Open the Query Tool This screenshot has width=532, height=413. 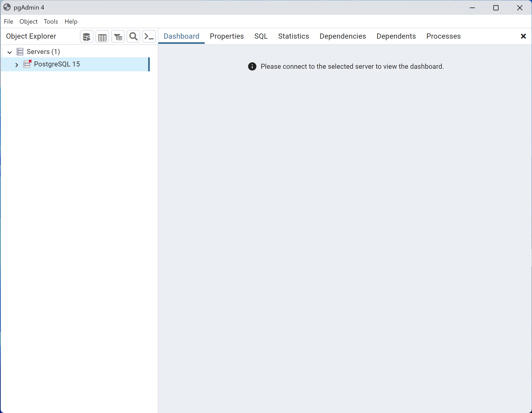[x=86, y=36]
